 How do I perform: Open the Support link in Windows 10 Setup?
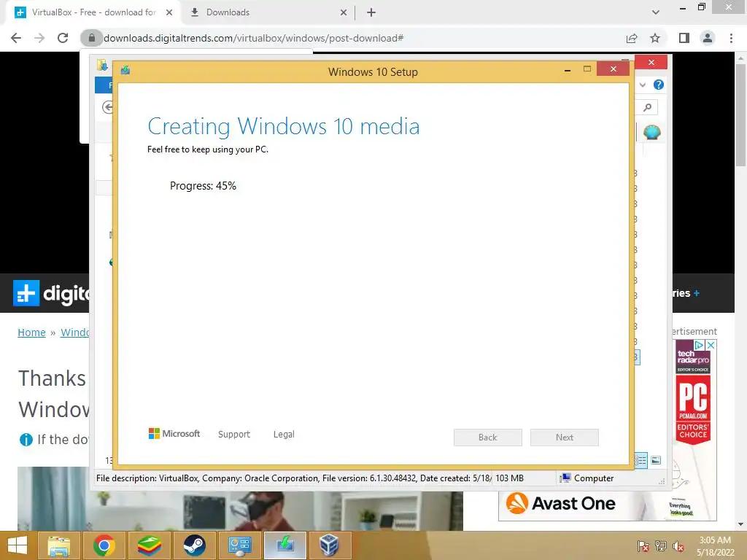tap(234, 435)
